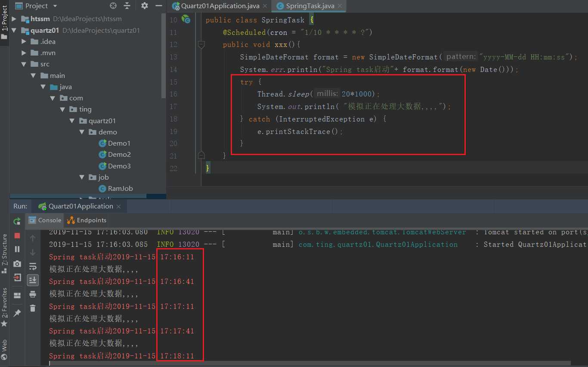Click the e.printStackTrace() line
Screen dimensions: 588x367
[300, 131]
